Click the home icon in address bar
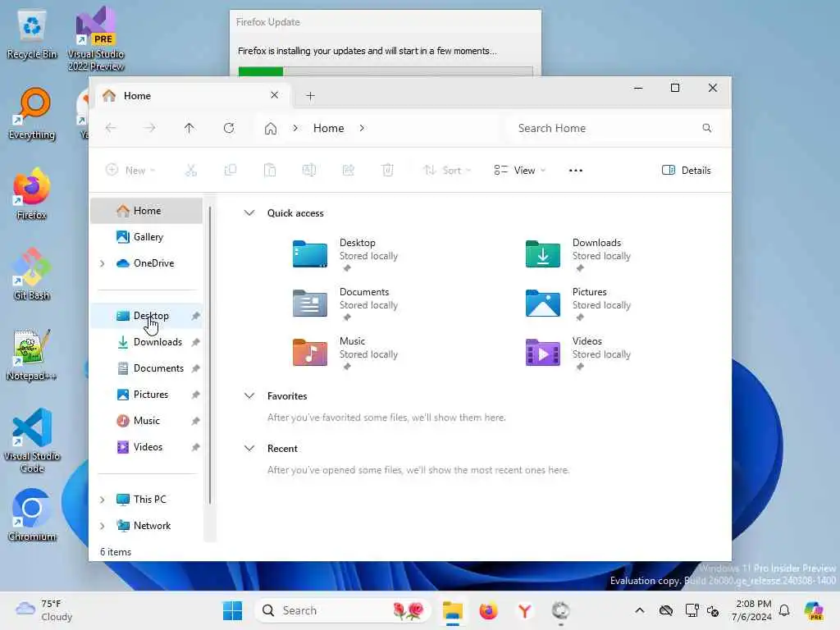Screen dimensions: 840x630 (x=271, y=129)
